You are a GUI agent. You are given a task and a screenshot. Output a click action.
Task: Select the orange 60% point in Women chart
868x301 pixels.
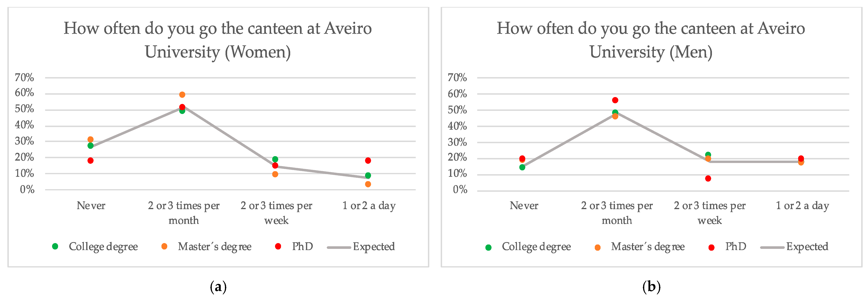182,95
